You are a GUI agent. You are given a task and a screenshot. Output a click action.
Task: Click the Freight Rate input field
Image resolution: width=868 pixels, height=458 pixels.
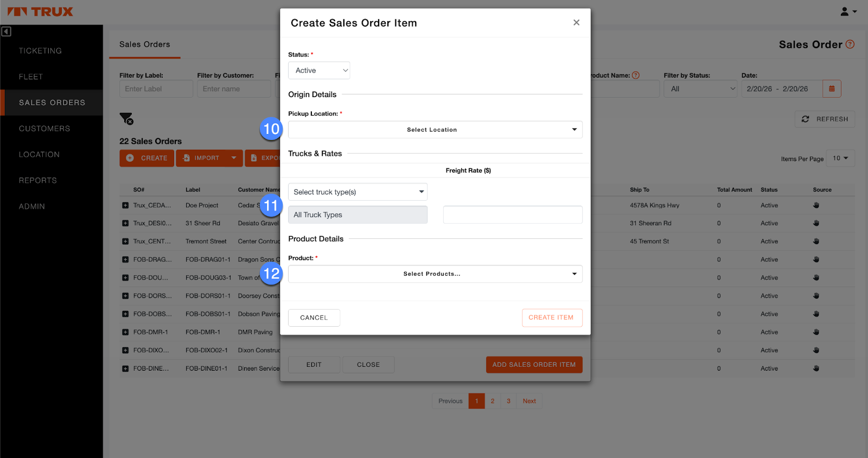[513, 215]
